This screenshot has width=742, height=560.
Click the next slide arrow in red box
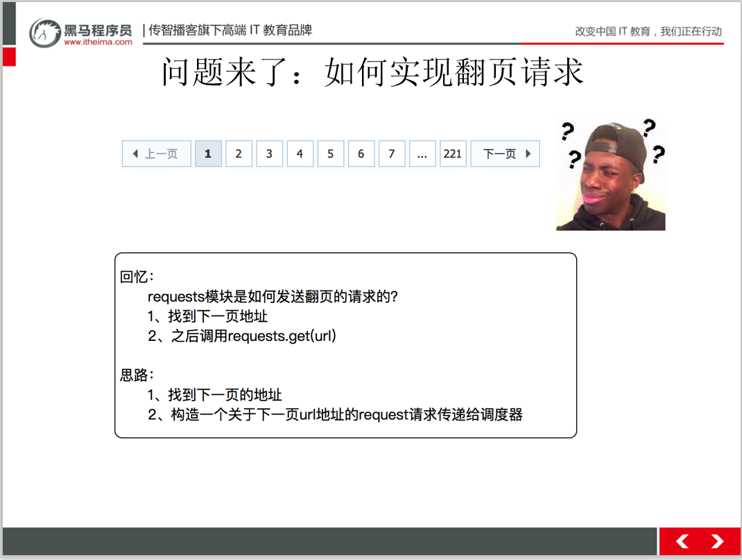pos(718,541)
